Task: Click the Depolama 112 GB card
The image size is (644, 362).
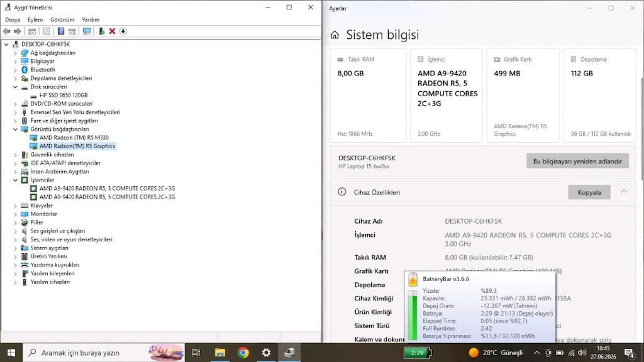Action: 599,96
